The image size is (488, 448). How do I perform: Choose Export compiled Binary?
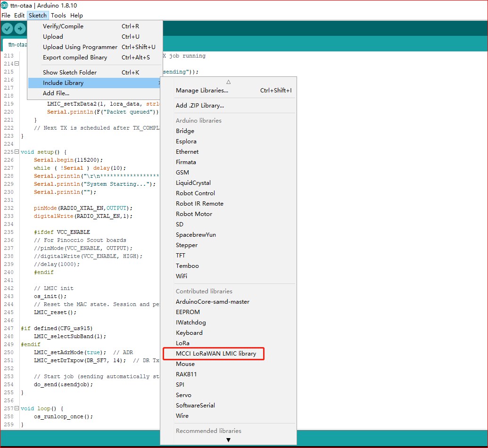click(95, 57)
